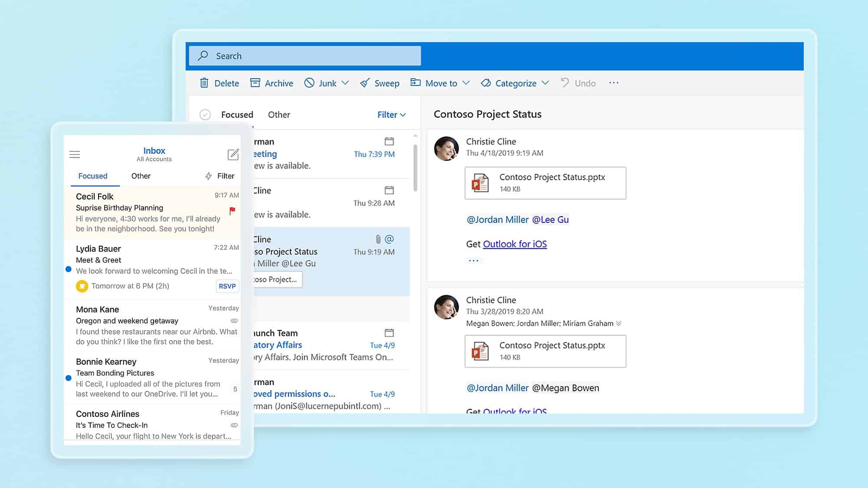Switch to the Other tab in mobile inbox
Viewport: 868px width, 488px height.
(x=141, y=176)
